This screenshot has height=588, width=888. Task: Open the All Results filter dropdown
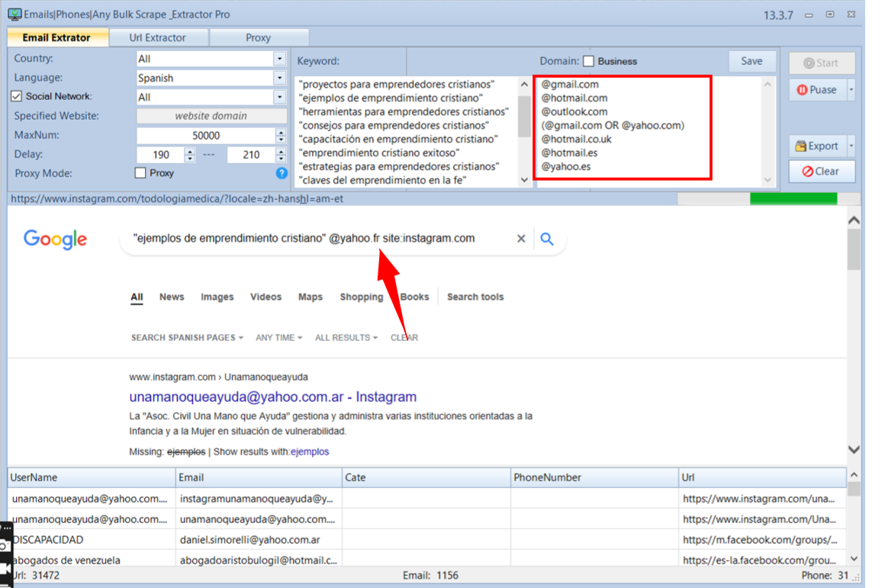point(346,338)
